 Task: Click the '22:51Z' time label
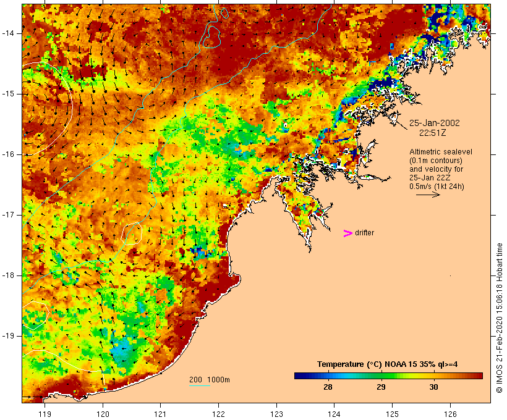point(433,133)
